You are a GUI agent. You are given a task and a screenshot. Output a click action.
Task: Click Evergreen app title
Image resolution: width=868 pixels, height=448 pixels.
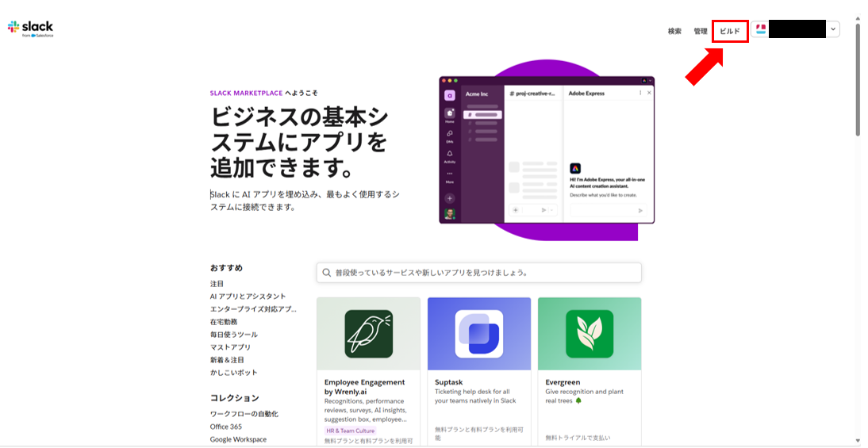[563, 382]
